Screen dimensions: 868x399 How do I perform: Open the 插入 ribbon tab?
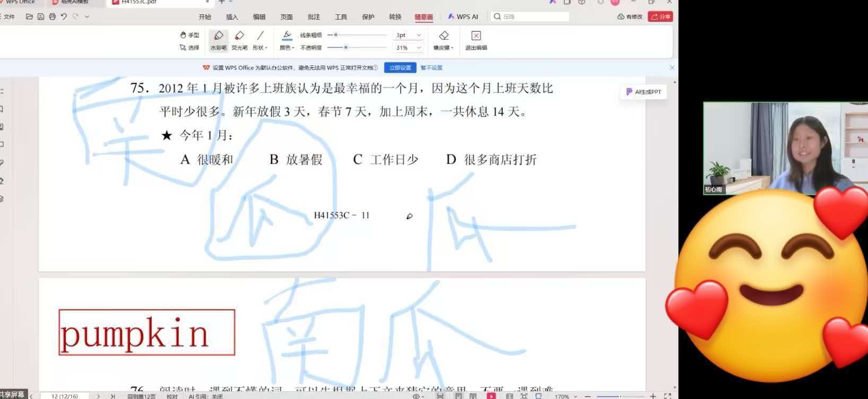point(232,17)
